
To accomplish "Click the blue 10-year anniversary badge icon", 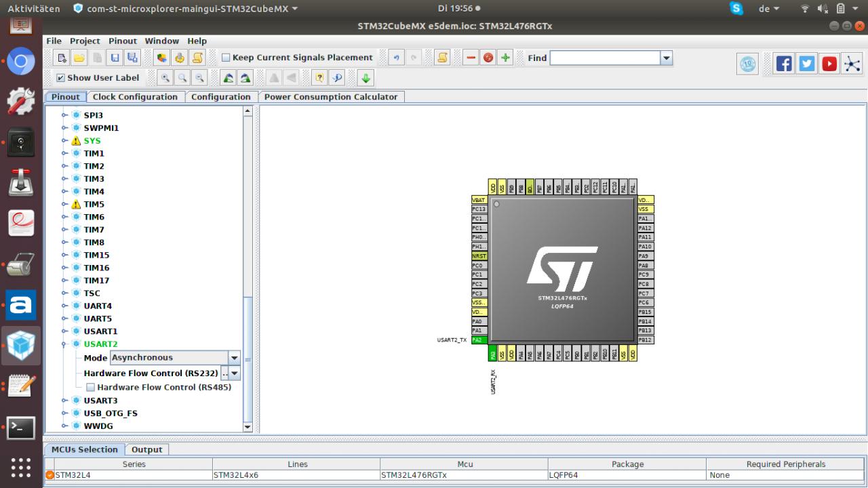I will tap(748, 64).
